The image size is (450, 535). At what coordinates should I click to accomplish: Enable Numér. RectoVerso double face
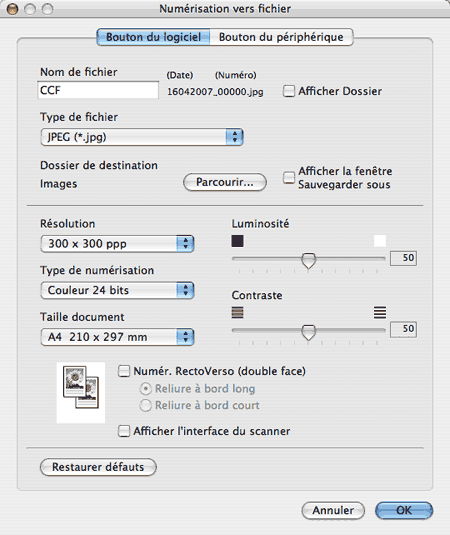click(124, 371)
